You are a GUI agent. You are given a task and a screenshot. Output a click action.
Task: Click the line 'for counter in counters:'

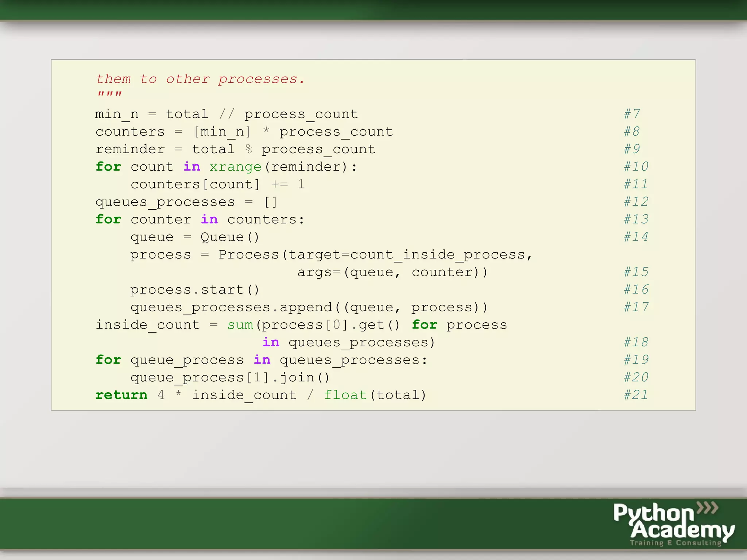click(200, 219)
